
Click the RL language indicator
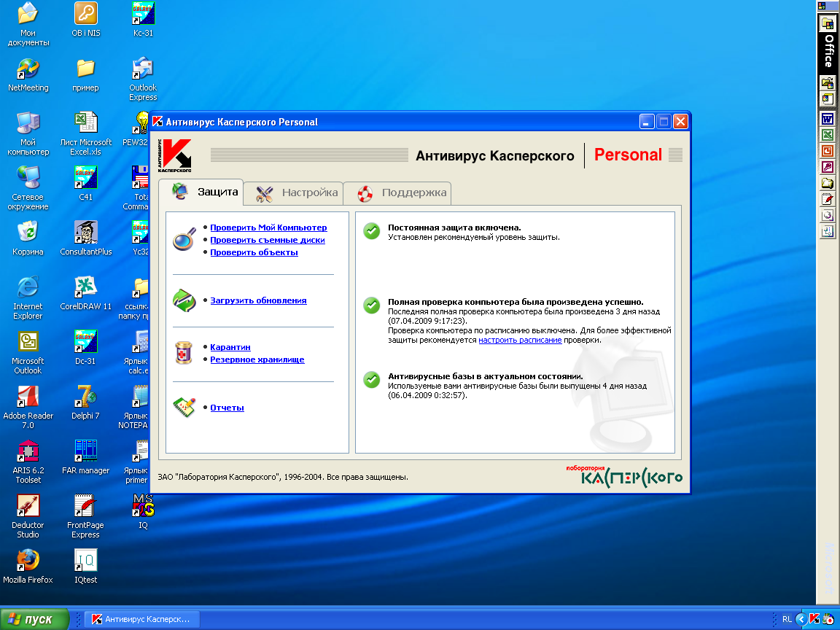click(787, 619)
